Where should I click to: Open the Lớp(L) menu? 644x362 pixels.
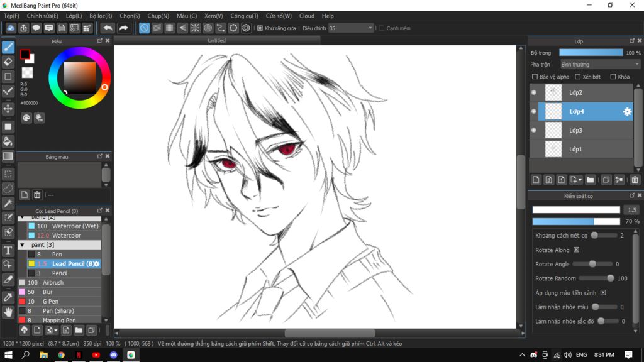(x=74, y=16)
